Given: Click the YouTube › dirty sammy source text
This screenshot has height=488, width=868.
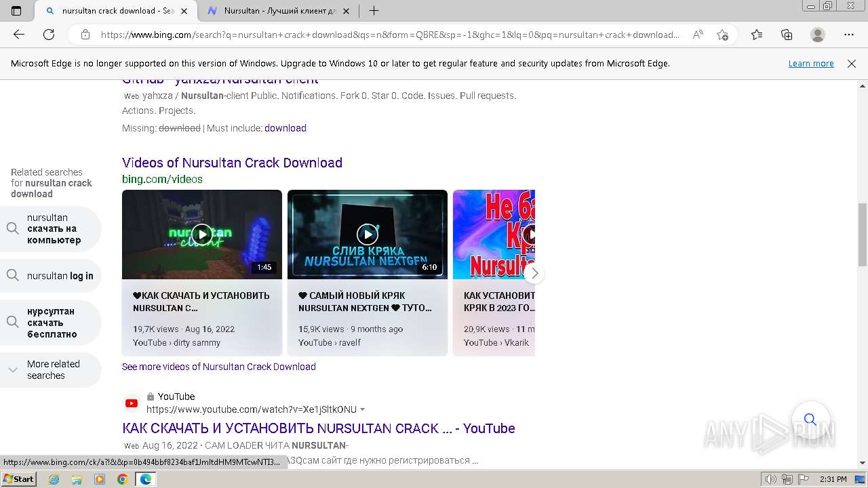Looking at the screenshot, I should [x=176, y=343].
